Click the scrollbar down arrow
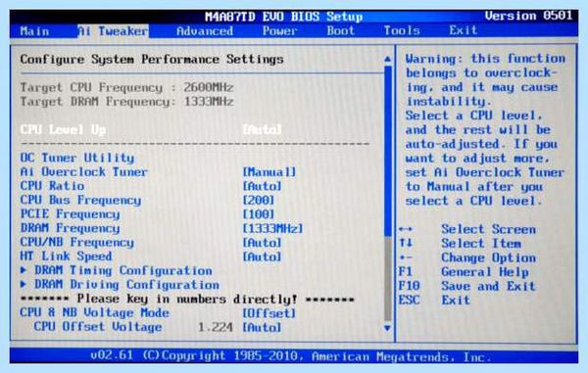Viewport: 588px width, 373px height. click(388, 328)
